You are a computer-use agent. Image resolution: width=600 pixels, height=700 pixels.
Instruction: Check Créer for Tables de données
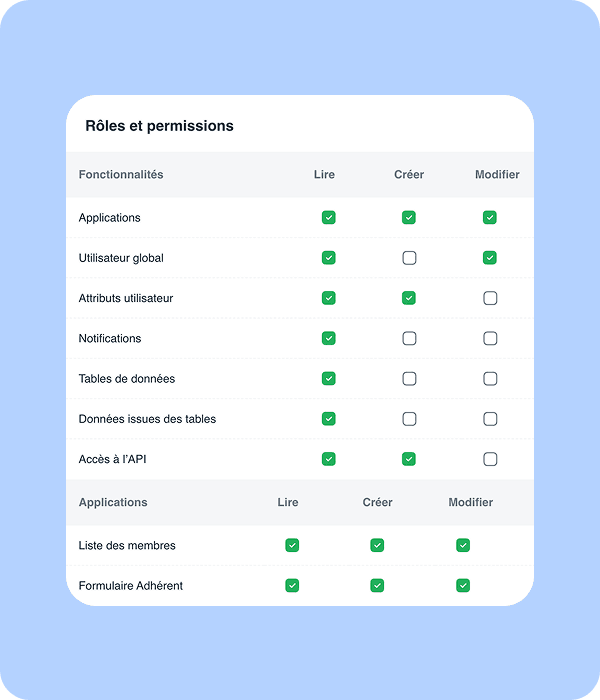click(x=409, y=379)
